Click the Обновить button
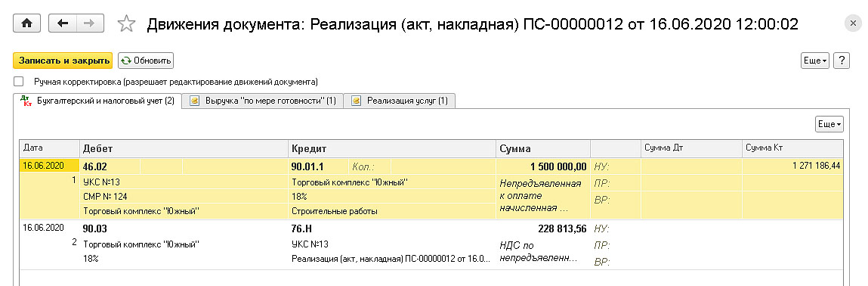 [x=146, y=61]
